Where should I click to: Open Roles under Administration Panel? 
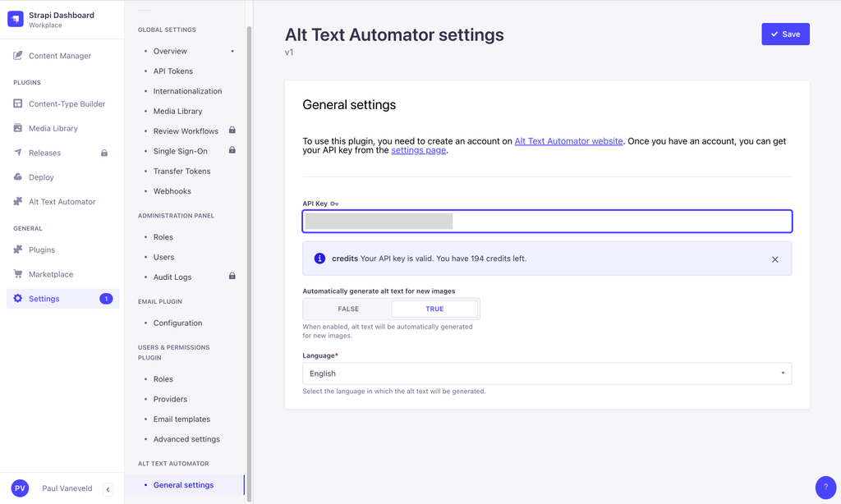pyautogui.click(x=163, y=237)
